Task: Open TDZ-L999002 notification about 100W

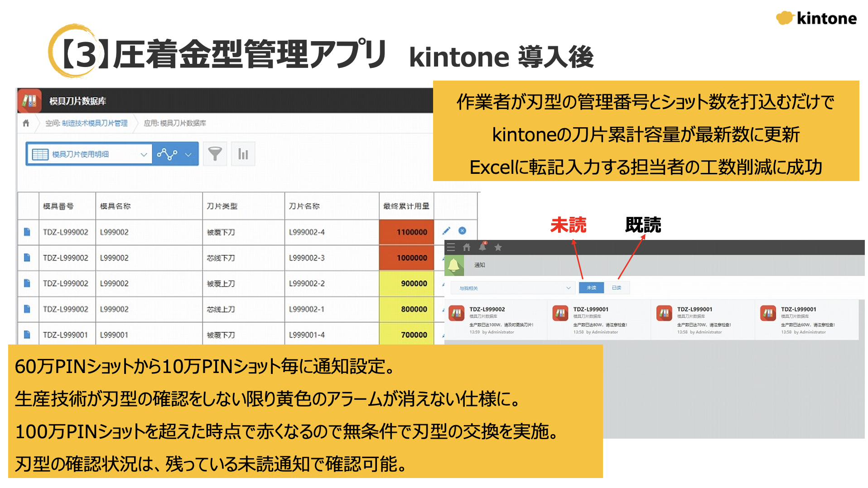Action: (496, 320)
